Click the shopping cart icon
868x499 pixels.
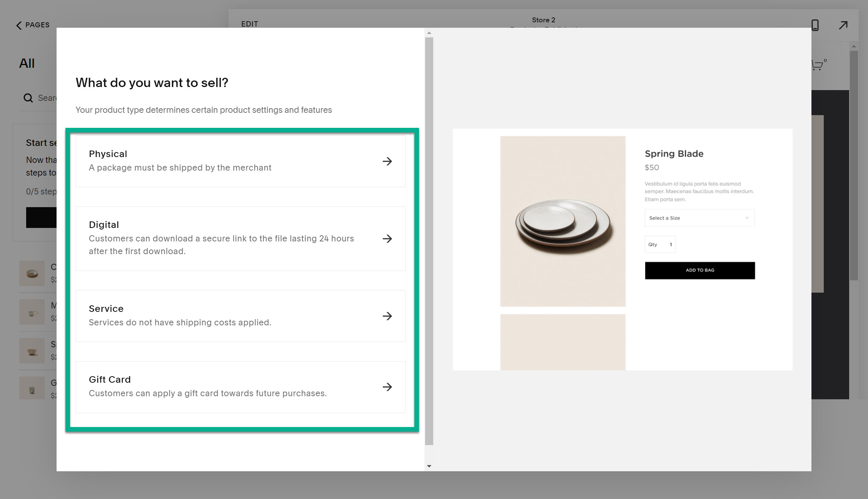(x=818, y=65)
